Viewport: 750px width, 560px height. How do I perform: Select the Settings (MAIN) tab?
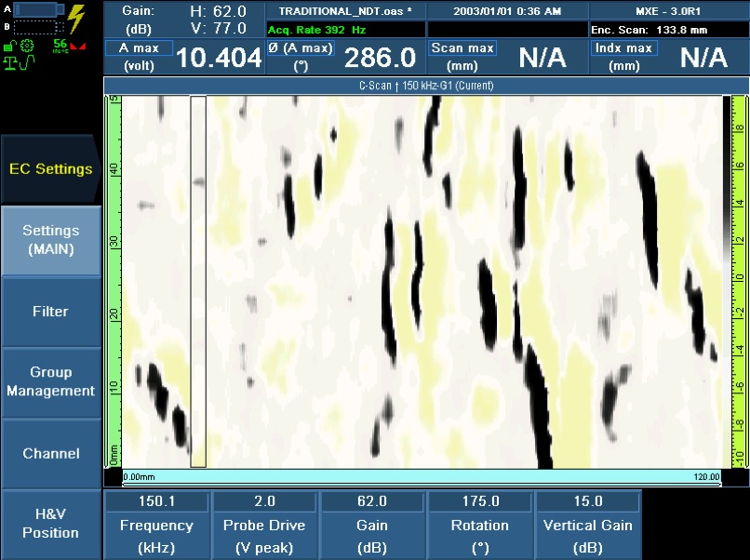[x=50, y=240]
